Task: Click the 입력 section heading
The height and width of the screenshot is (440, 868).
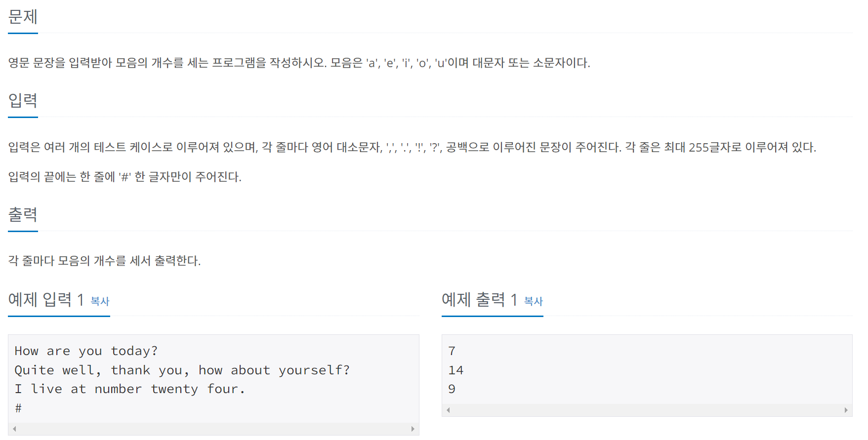Action: pos(23,100)
